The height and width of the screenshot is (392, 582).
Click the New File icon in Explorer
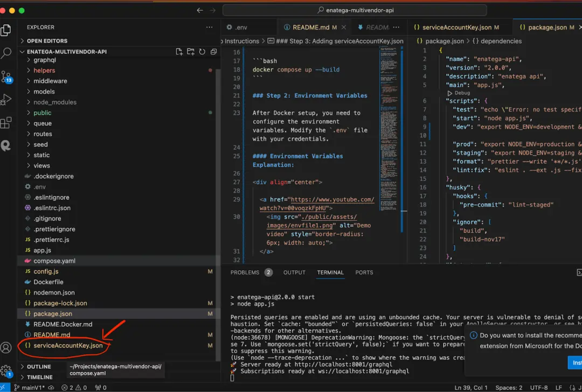[179, 52]
